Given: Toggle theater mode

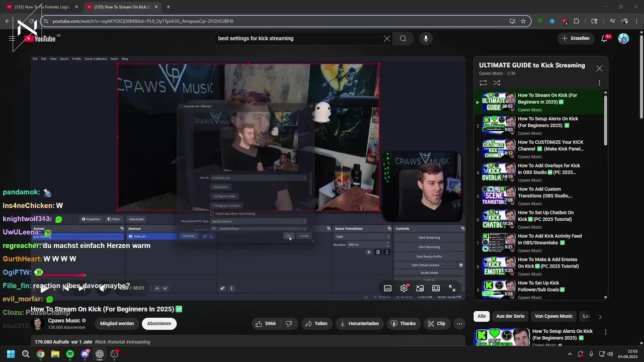Looking at the screenshot, I should [436, 288].
